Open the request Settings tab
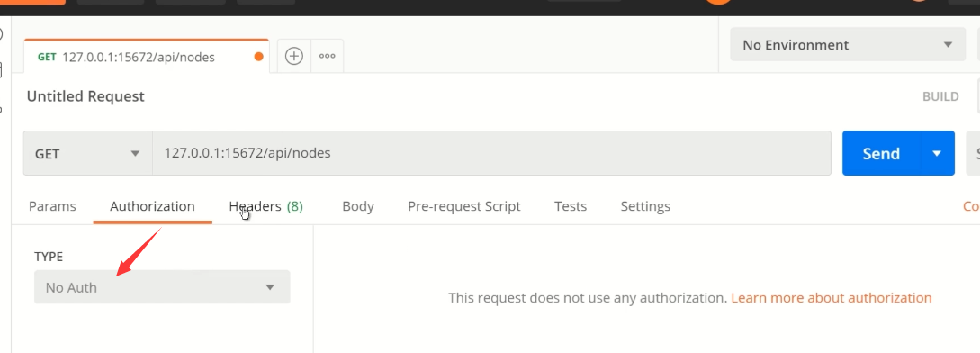 (645, 206)
